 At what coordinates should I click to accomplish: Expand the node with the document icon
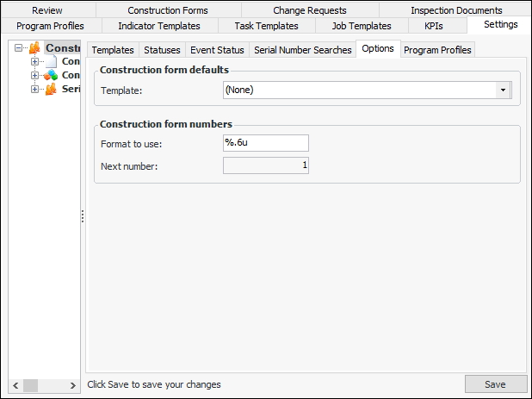(x=35, y=62)
